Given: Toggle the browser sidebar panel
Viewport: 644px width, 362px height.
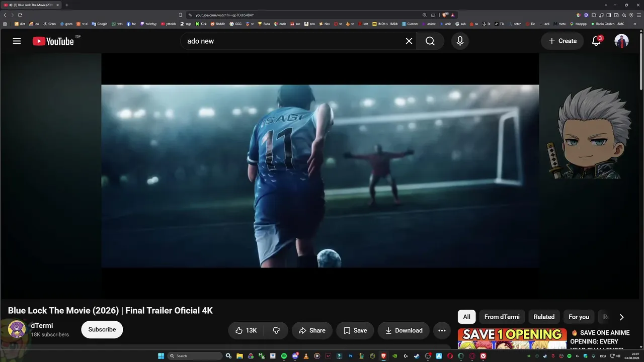Looking at the screenshot, I should (609, 15).
